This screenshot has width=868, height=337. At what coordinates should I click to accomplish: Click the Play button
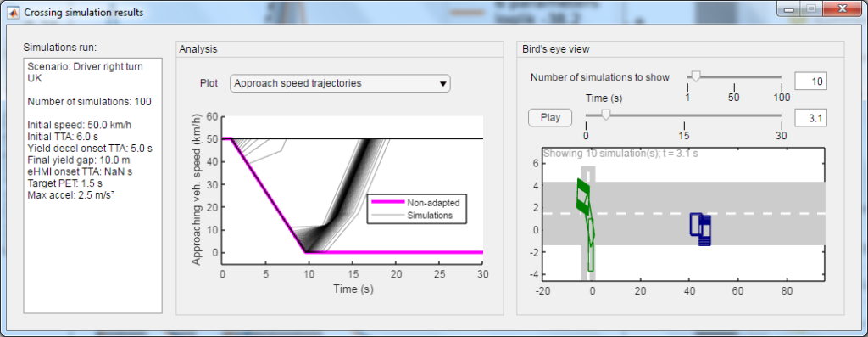pyautogui.click(x=550, y=117)
